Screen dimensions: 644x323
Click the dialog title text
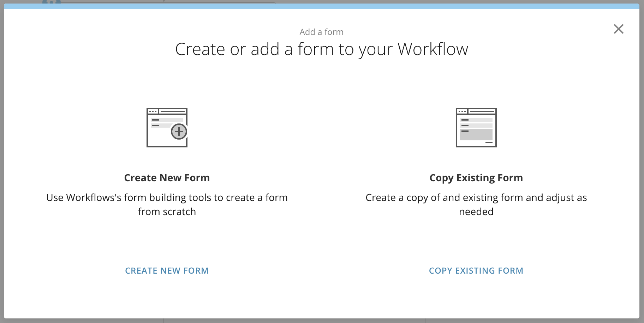coord(321,49)
